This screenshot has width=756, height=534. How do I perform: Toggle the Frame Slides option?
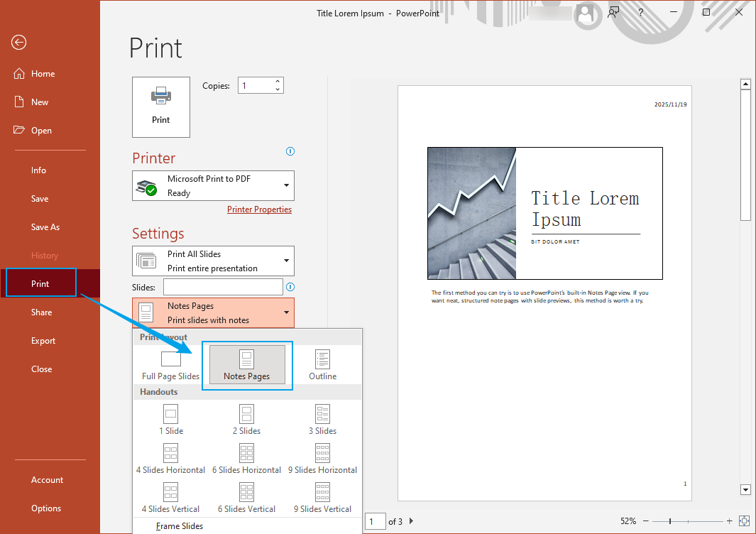179,525
